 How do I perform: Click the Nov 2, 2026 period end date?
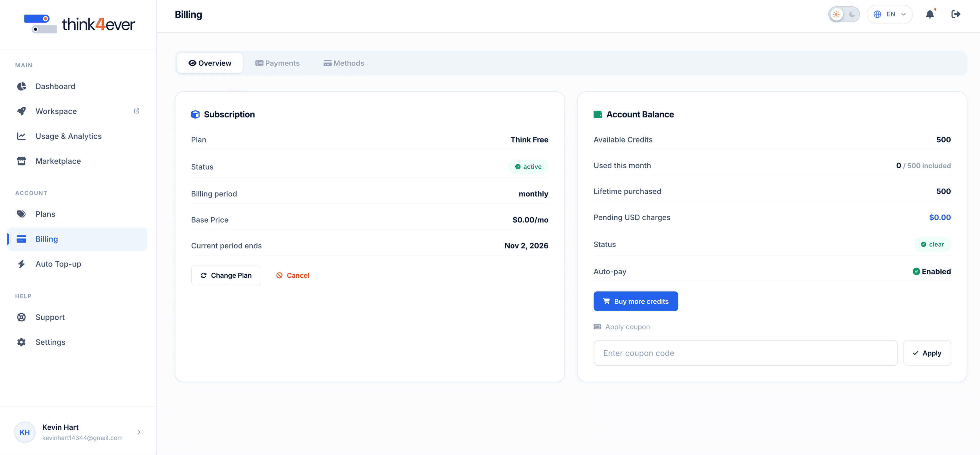point(526,245)
